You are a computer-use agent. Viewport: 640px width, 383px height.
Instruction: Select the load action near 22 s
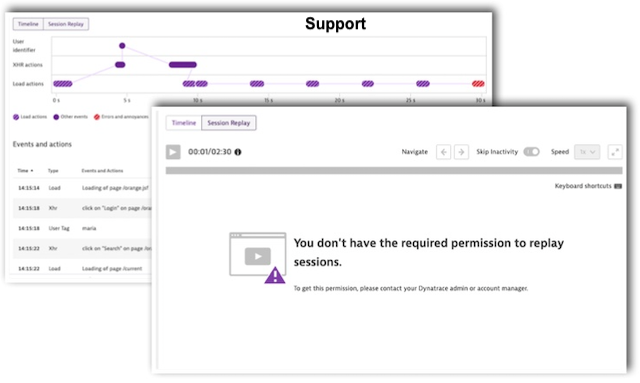tap(368, 84)
